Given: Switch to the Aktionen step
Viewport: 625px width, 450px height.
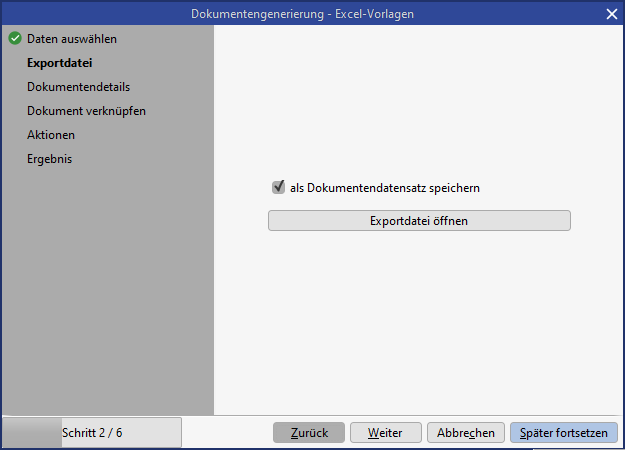Looking at the screenshot, I should pos(51,135).
